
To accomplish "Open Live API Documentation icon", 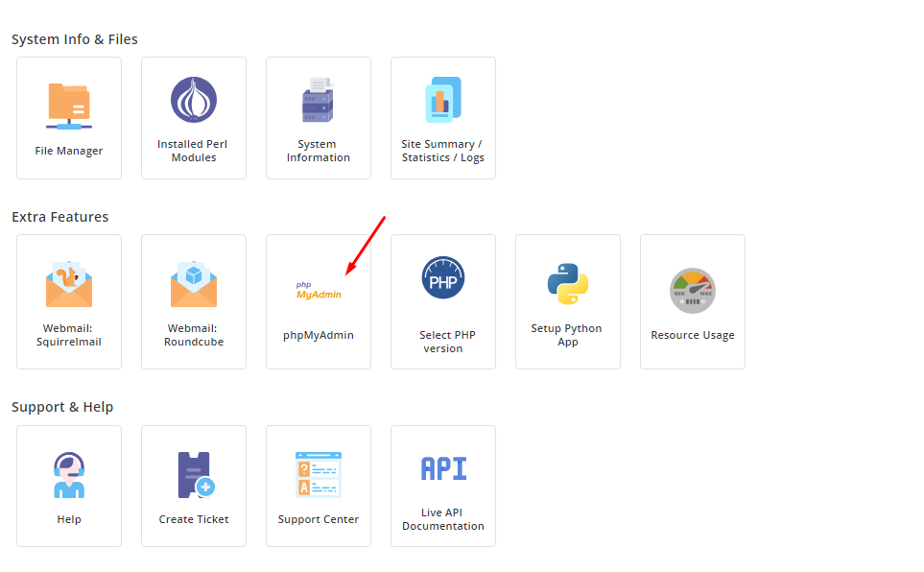I will point(442,467).
